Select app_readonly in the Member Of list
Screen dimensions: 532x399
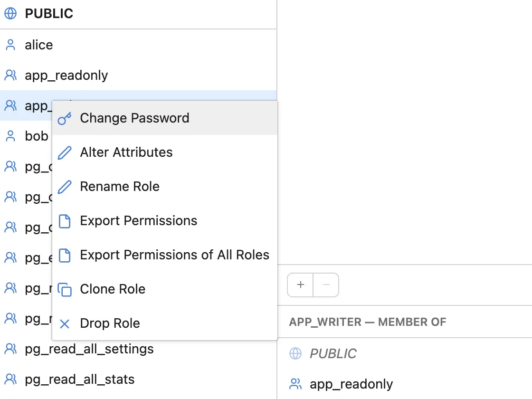[x=405, y=384]
